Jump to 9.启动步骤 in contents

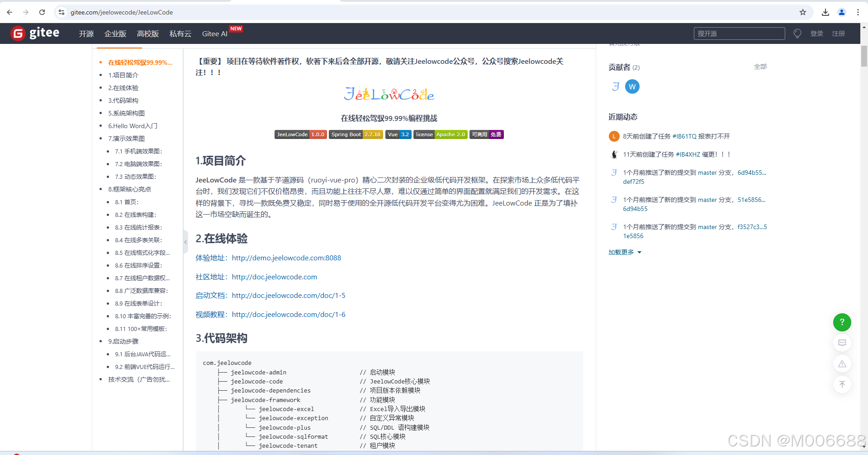[x=123, y=341]
